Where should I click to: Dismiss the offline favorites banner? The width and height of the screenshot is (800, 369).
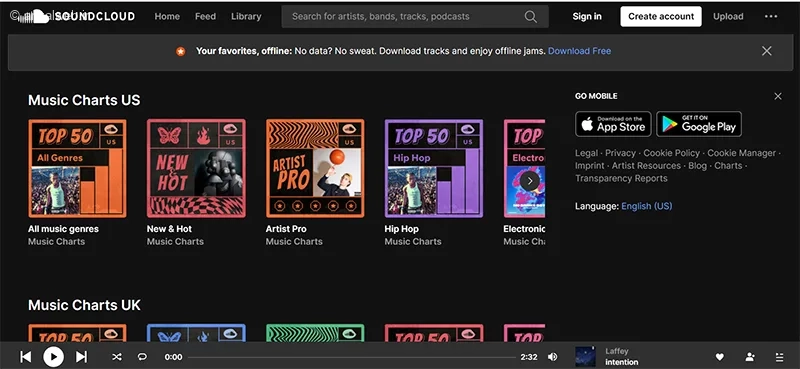pyautogui.click(x=766, y=51)
